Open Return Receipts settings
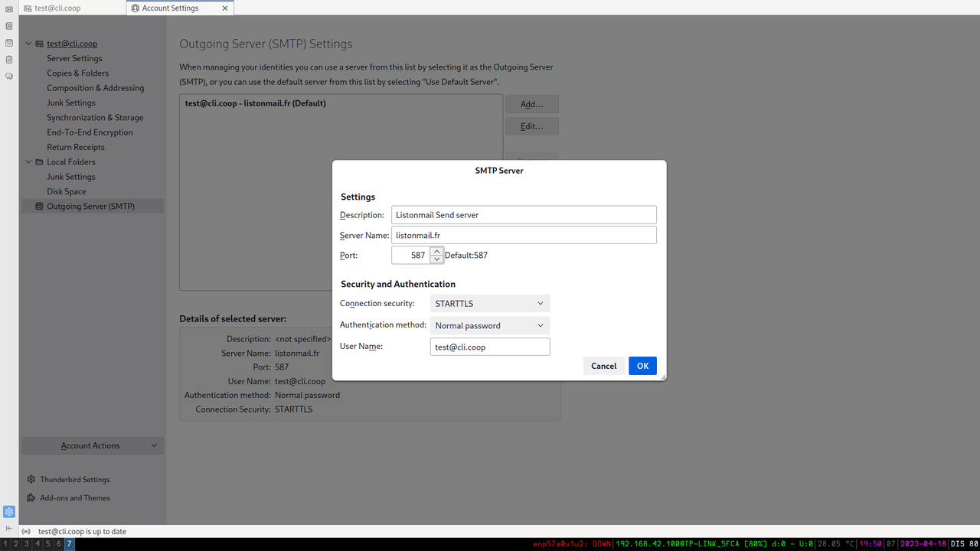The height and width of the screenshot is (551, 980). [x=76, y=147]
